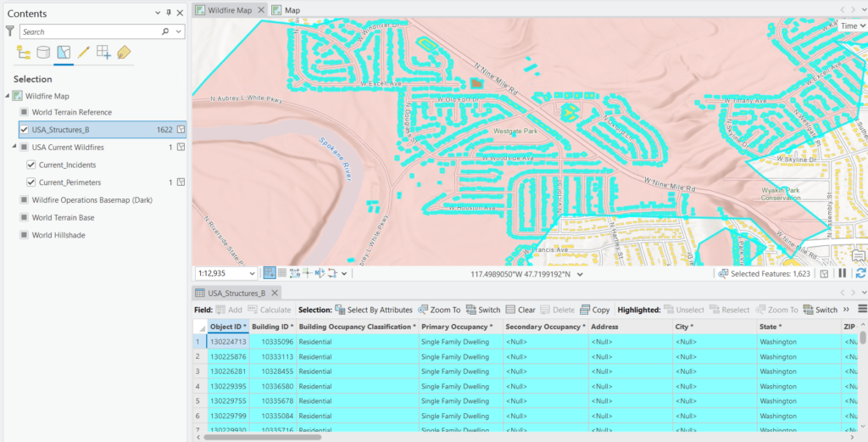Open the Contents search options dropdown
The image size is (868, 442).
pos(178,31)
